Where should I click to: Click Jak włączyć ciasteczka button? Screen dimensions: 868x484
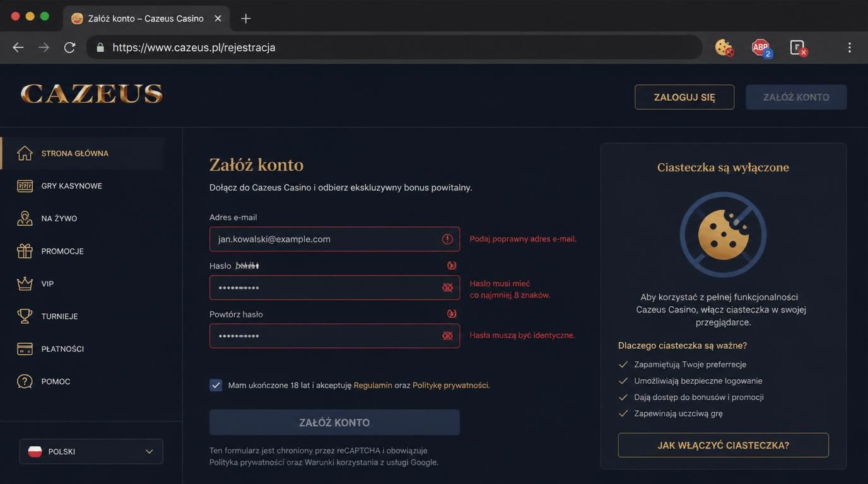723,445
